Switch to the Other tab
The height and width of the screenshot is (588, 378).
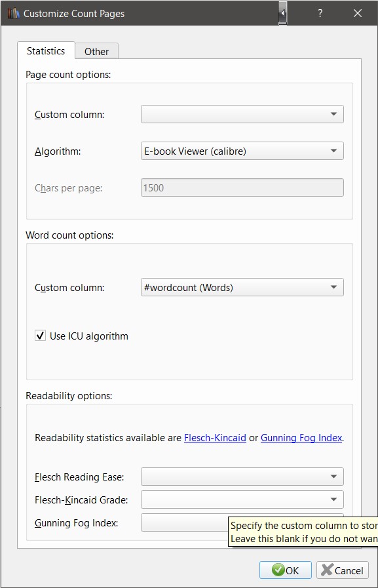97,51
